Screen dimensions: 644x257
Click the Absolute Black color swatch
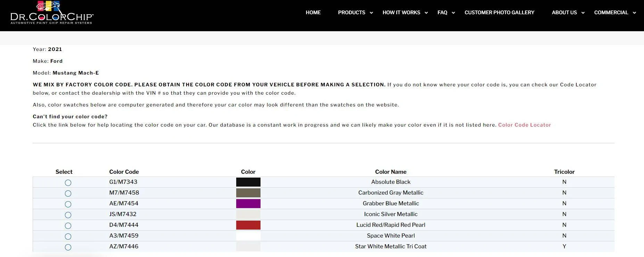(248, 182)
